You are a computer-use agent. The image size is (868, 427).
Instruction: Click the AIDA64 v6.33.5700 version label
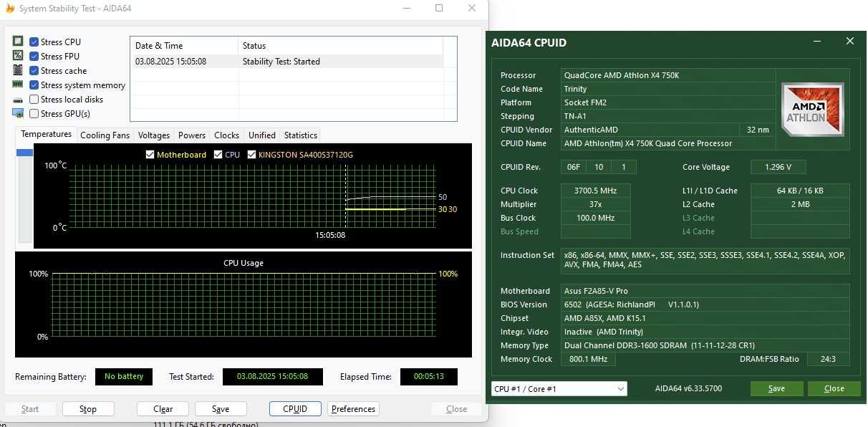[688, 388]
